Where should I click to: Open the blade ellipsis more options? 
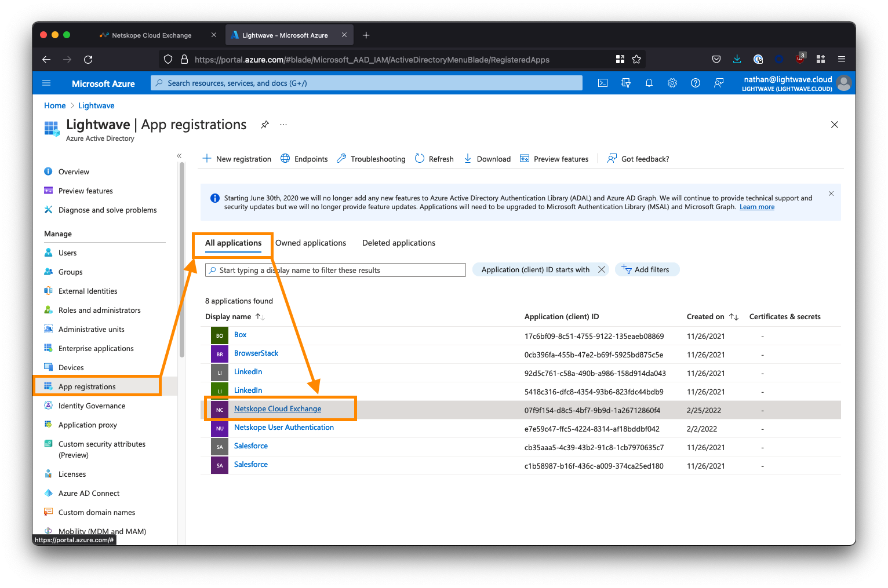pos(283,125)
